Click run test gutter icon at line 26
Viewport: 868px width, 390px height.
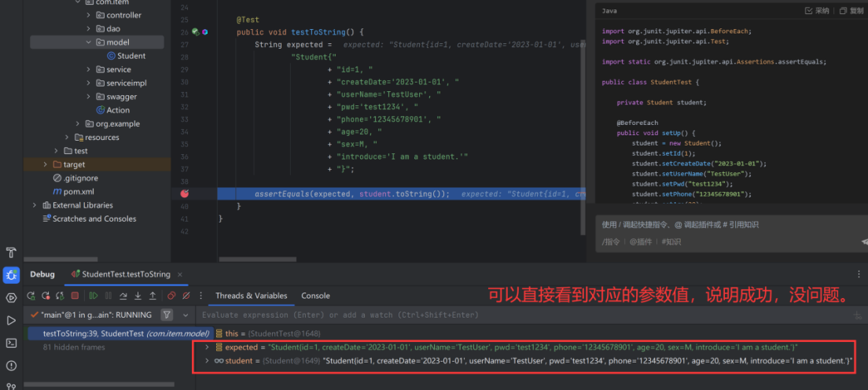(x=195, y=32)
